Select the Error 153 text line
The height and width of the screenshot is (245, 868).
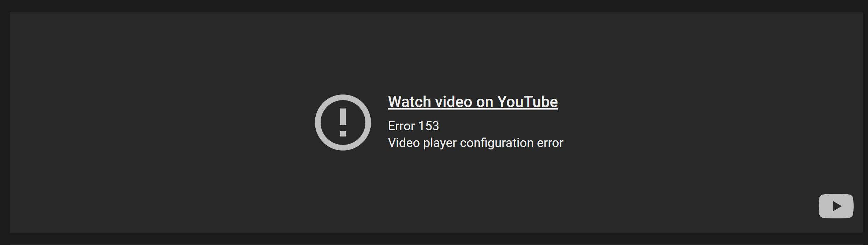tap(413, 126)
